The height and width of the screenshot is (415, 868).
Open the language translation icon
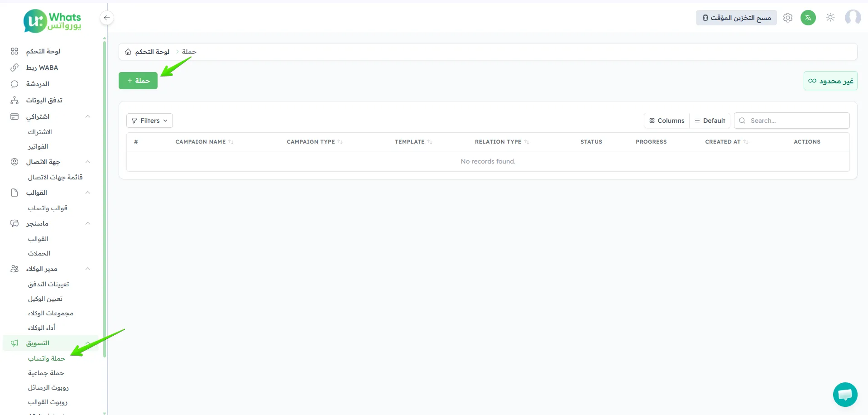pos(808,18)
